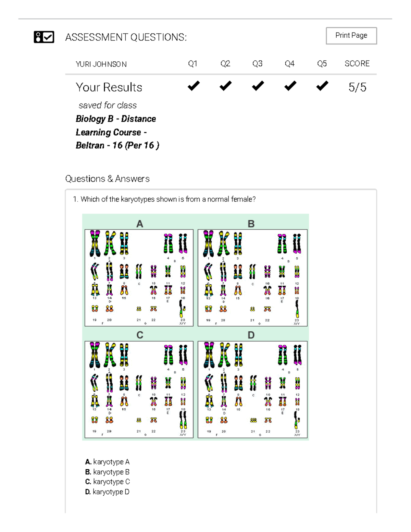Click the checkmark icon under Q3
This screenshot has width=411, height=532.
click(258, 86)
